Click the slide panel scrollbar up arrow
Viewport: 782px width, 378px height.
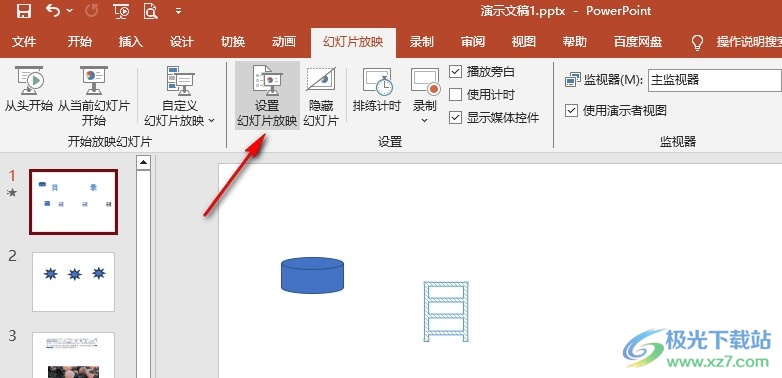point(144,163)
